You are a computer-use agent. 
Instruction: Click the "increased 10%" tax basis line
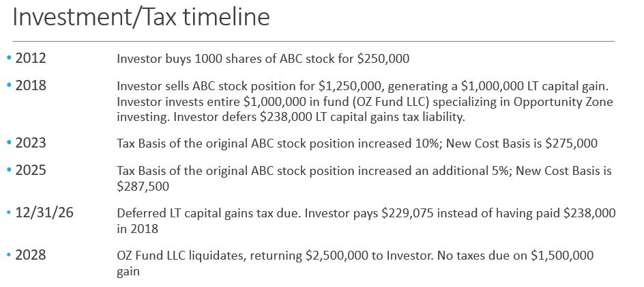pos(357,144)
